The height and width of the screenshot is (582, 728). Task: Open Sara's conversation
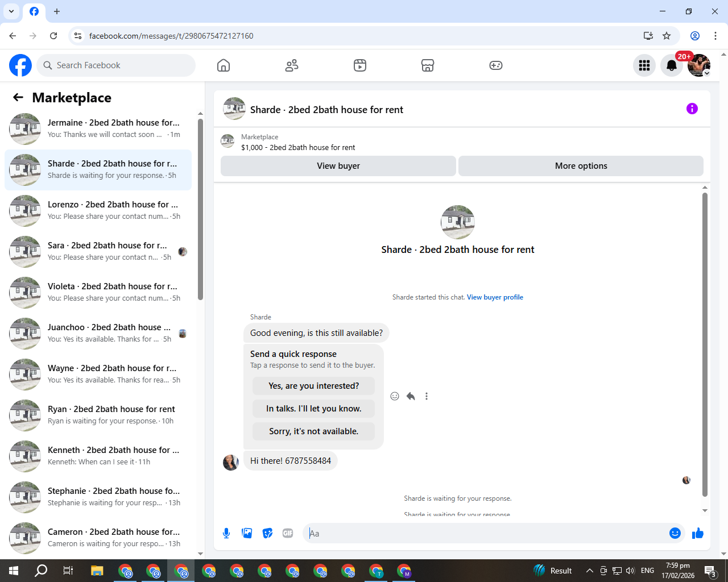click(98, 252)
